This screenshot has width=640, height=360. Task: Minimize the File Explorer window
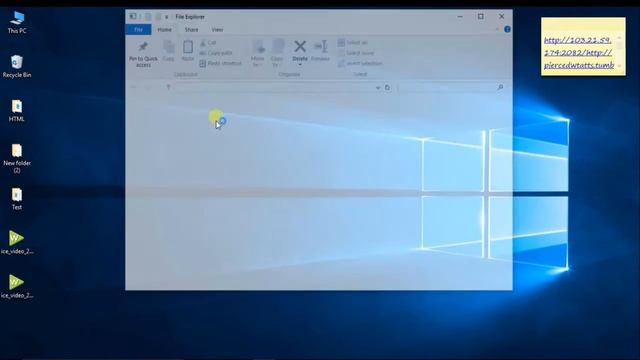pyautogui.click(x=460, y=17)
